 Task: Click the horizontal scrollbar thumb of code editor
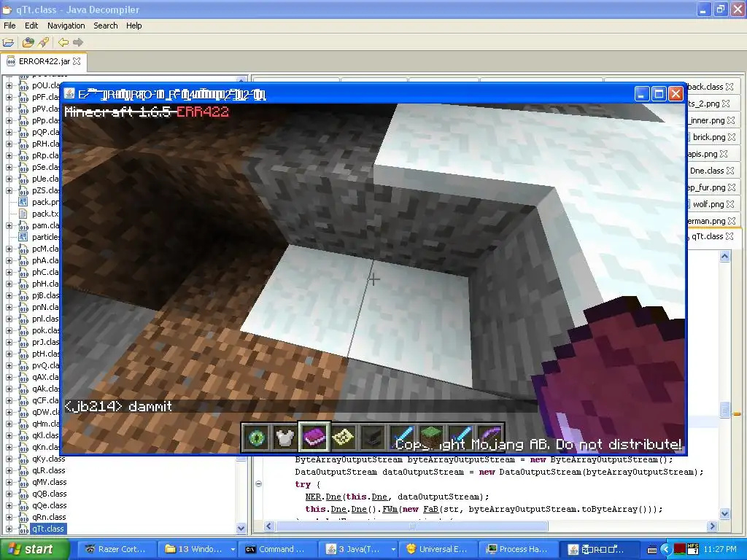point(412,526)
